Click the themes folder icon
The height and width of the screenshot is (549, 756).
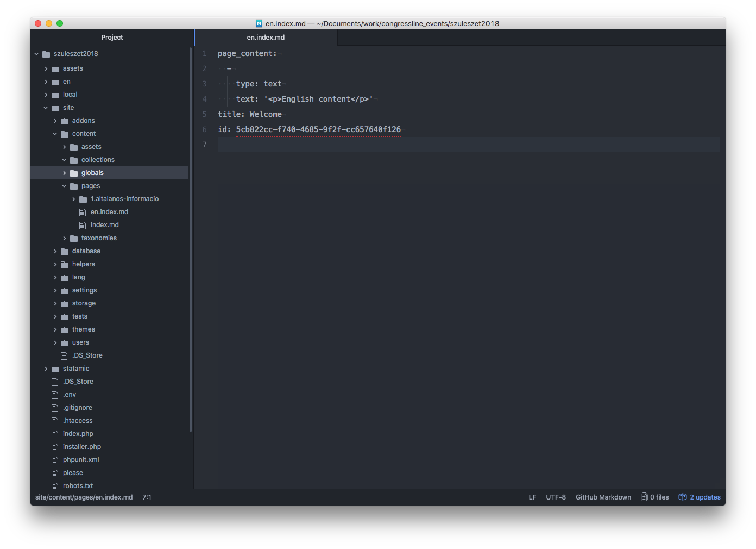coord(65,329)
